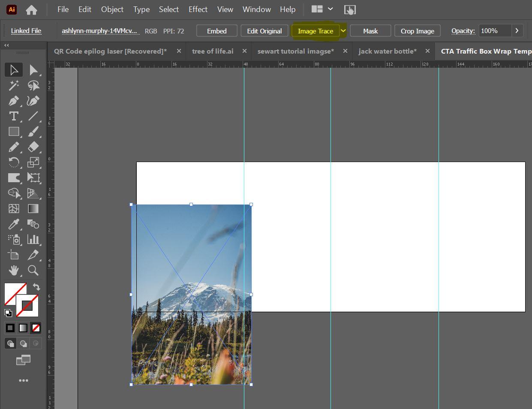The height and width of the screenshot is (409, 532).
Task: Choose the Zoom magnifier tool
Action: 33,270
